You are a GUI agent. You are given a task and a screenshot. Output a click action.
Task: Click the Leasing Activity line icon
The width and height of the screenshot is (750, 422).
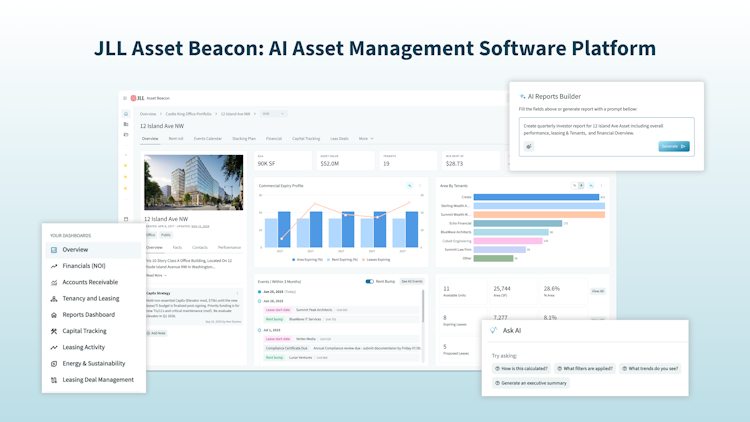[x=54, y=347]
